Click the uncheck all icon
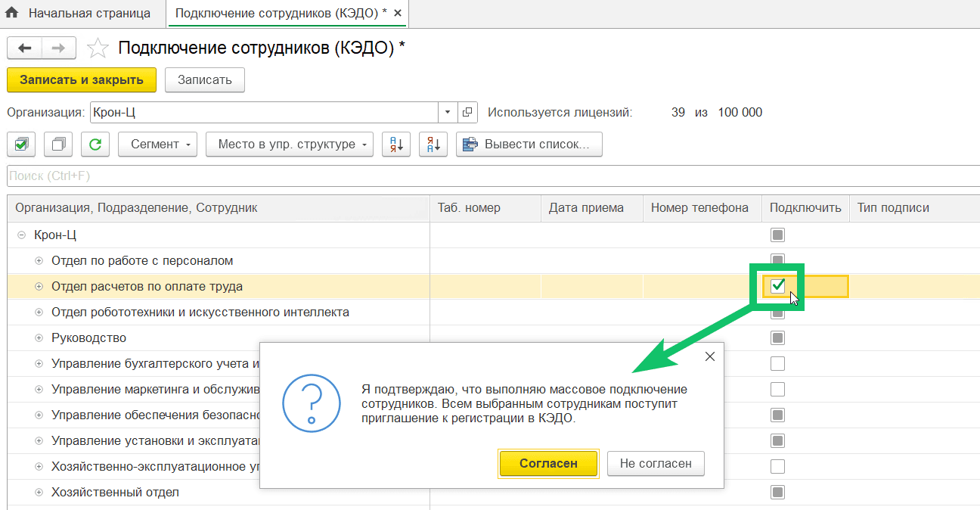Screen dimensions: 980x510 click(x=57, y=144)
